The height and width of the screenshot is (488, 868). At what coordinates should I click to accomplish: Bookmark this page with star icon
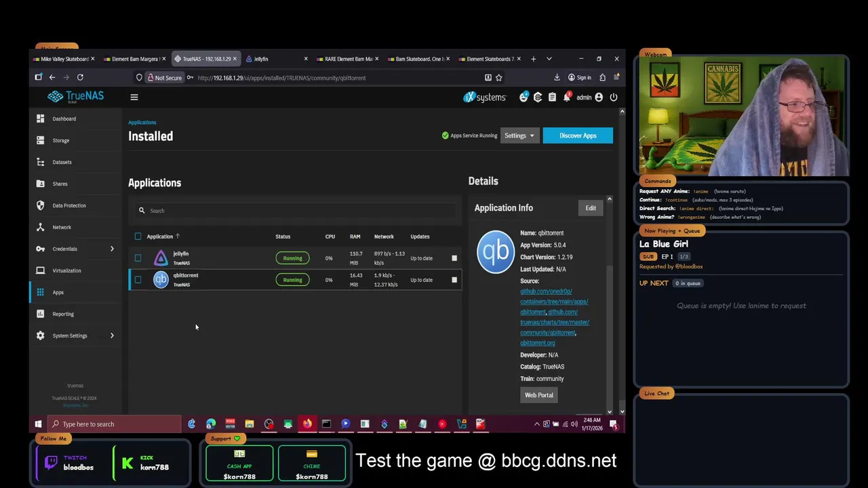(499, 77)
